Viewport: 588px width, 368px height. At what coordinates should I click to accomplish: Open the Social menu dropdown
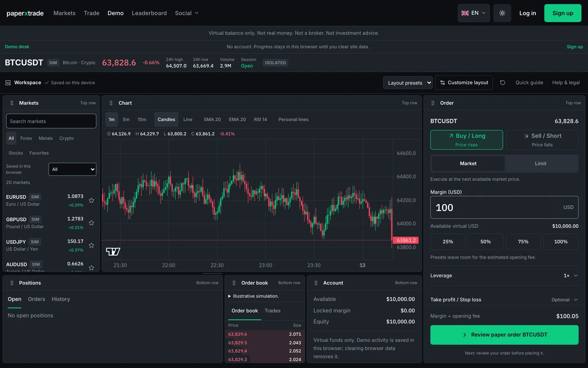tap(187, 13)
